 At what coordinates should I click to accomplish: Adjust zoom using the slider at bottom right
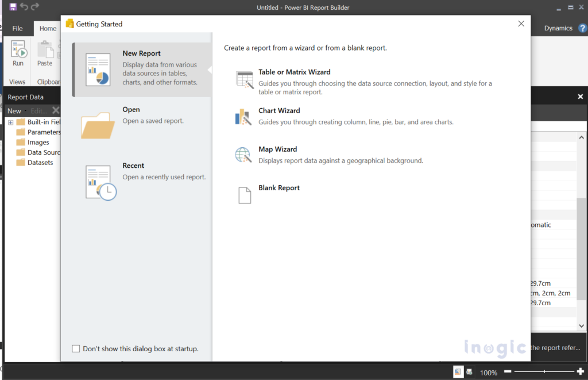pyautogui.click(x=543, y=372)
